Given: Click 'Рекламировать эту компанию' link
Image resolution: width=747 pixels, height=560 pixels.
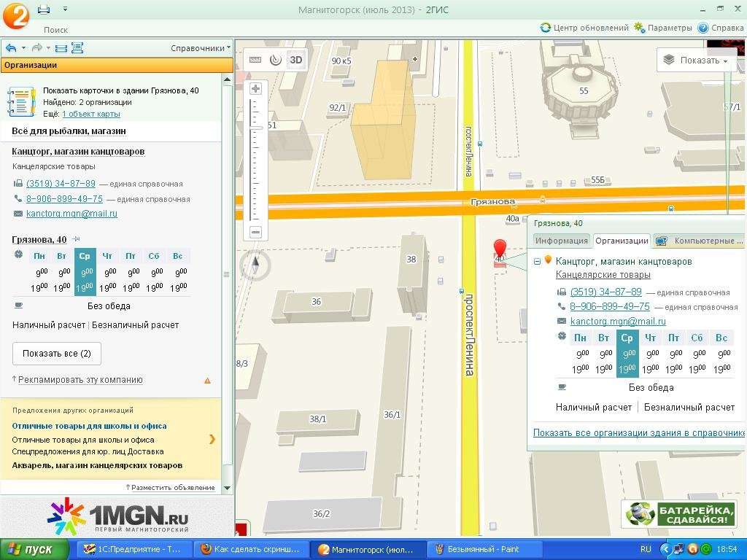Looking at the screenshot, I should (x=80, y=379).
